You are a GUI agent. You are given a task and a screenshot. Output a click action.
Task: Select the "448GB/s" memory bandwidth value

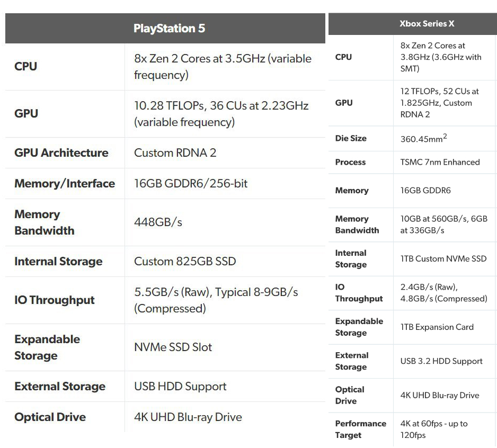tap(158, 222)
